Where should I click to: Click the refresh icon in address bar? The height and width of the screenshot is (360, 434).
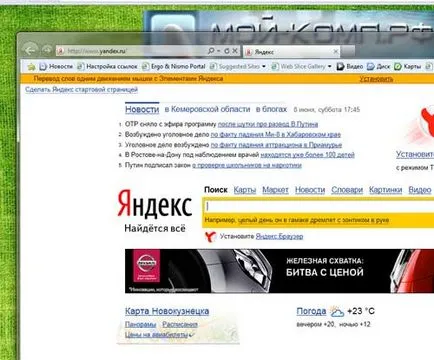tap(227, 51)
